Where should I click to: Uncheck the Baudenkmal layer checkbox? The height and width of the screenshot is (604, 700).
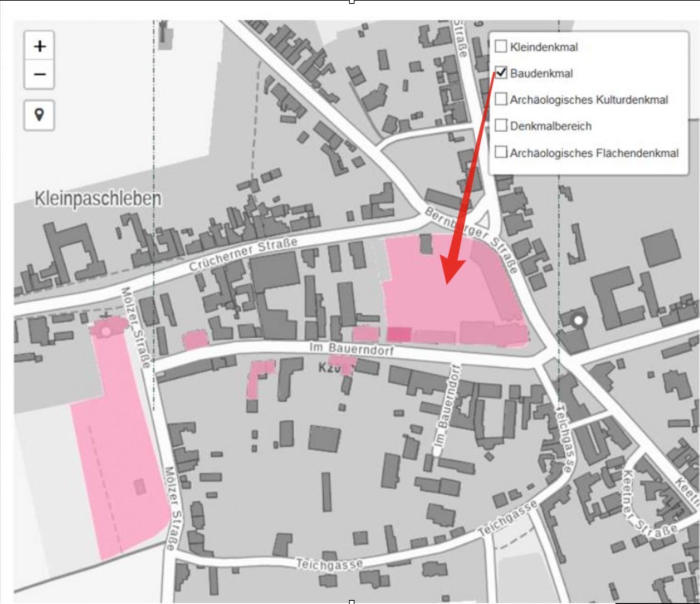pyautogui.click(x=500, y=73)
